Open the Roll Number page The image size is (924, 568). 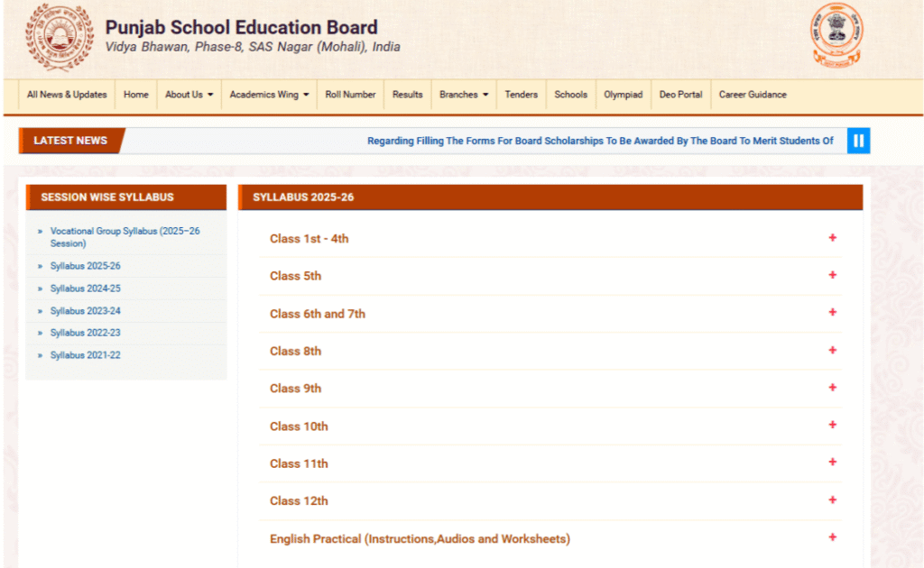350,95
